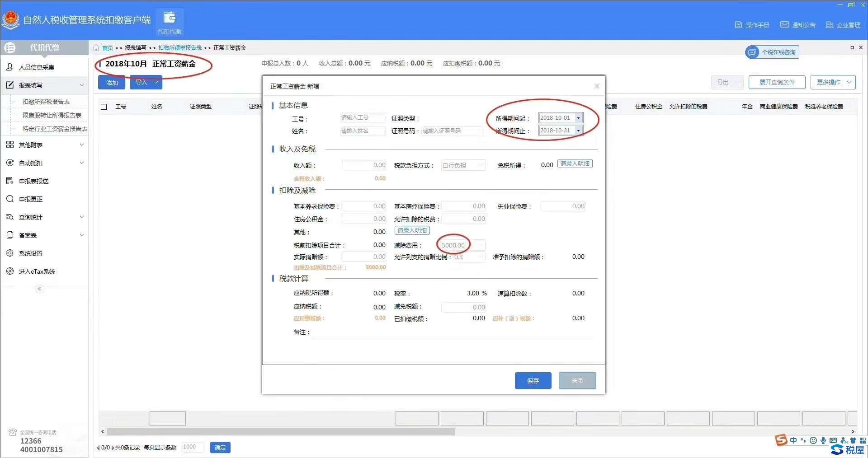This screenshot has height=458, width=868.
Task: Click the 个税在线咨询 chat button
Action: pyautogui.click(x=772, y=52)
